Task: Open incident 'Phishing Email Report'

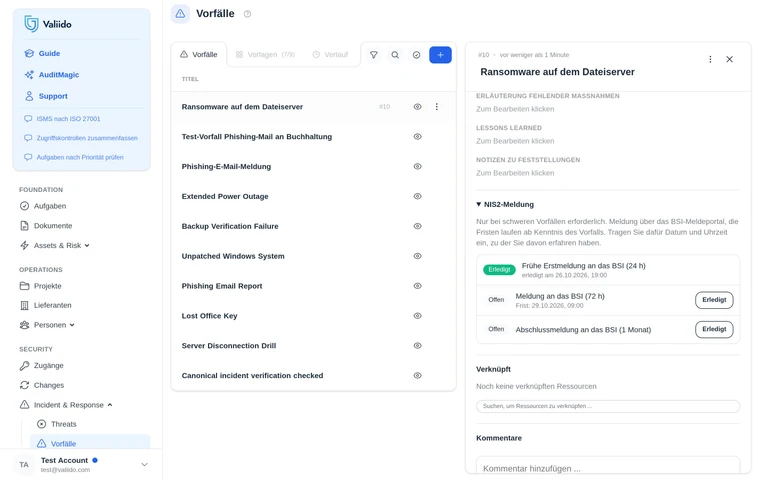Action: coord(222,286)
